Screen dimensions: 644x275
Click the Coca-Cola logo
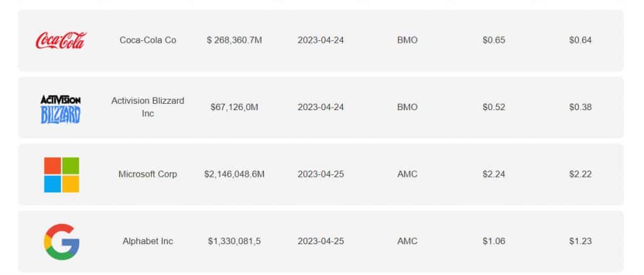click(x=61, y=40)
